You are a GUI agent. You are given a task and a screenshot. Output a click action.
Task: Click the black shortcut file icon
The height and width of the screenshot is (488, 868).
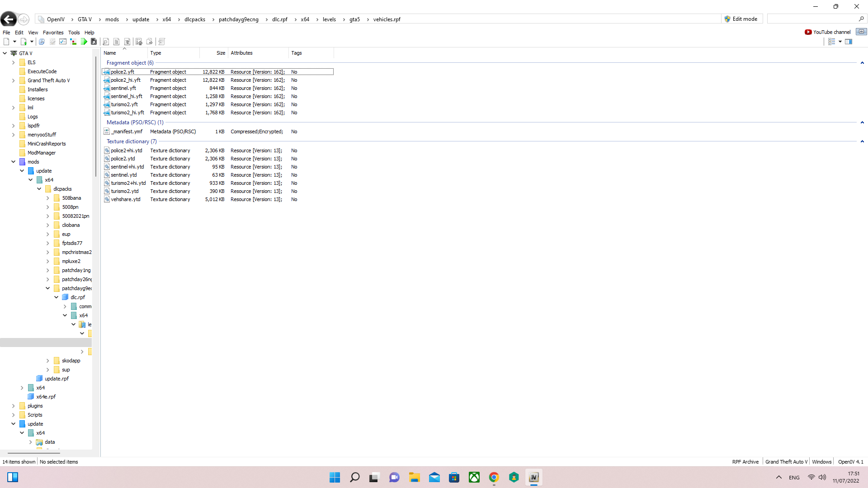point(94,42)
